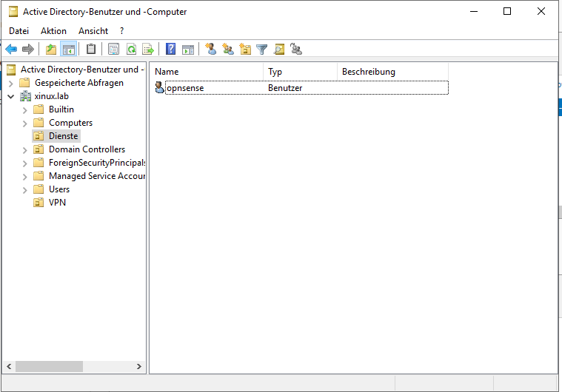Go up one level with folder-arrow icon
Image resolution: width=562 pixels, height=392 pixels.
click(x=50, y=50)
